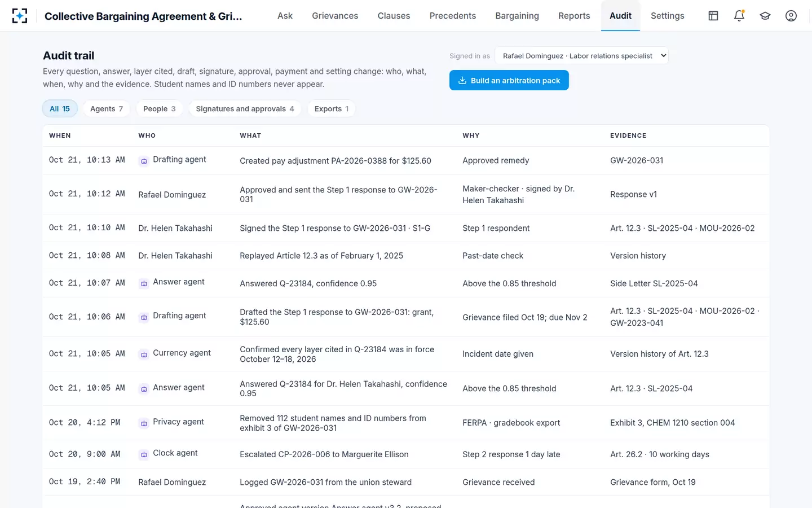Image resolution: width=812 pixels, height=508 pixels.
Task: Click the 'Oct 19, 2:40 PM' timestamp
Action: 85,481
